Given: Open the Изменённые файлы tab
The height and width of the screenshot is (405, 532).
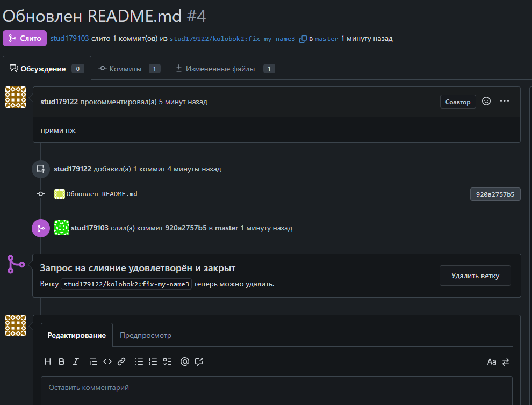Looking at the screenshot, I should (x=225, y=69).
